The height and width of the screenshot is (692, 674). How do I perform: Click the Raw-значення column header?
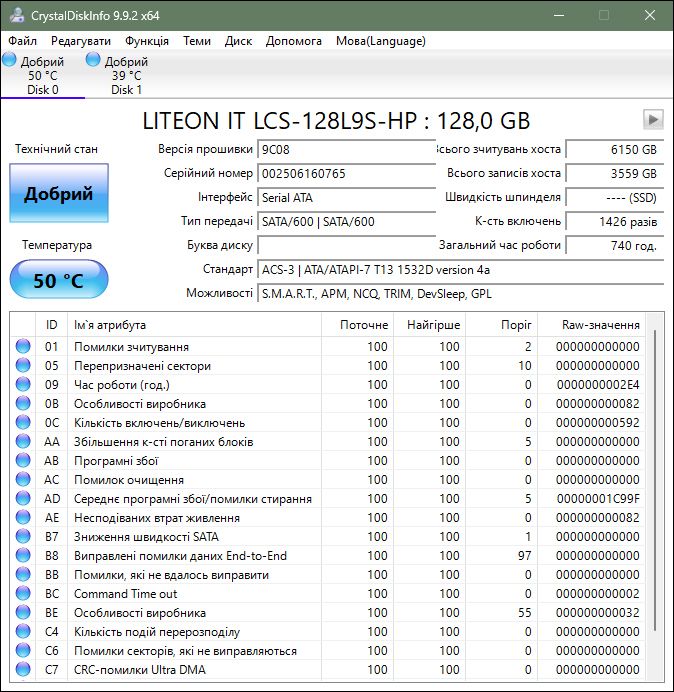591,325
